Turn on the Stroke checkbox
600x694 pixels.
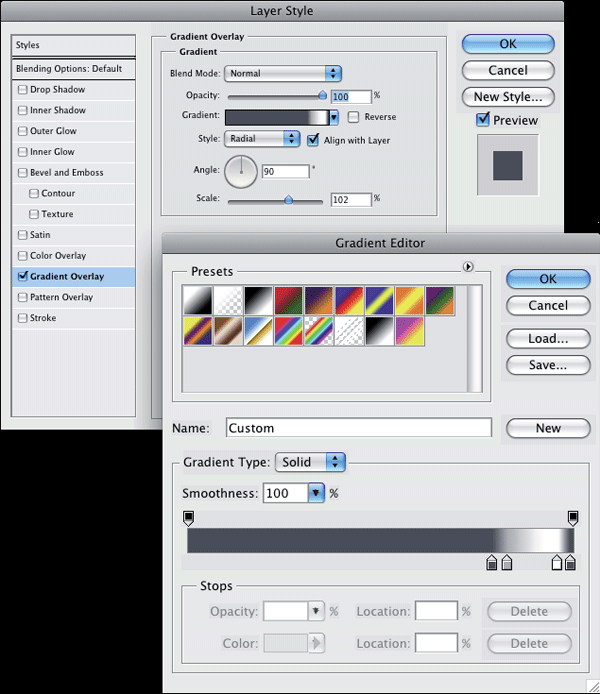click(22, 318)
